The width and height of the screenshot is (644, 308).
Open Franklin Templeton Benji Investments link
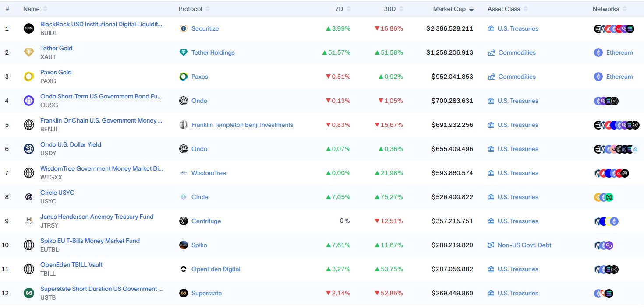(242, 125)
